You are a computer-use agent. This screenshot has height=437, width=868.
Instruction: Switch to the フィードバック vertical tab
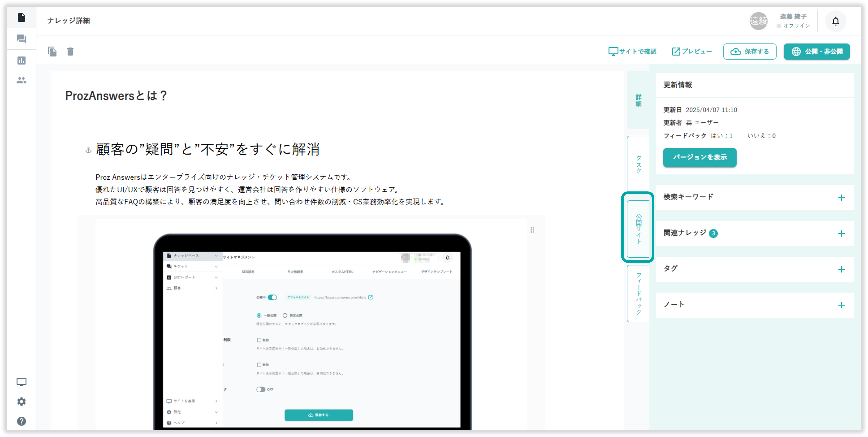[638, 293]
